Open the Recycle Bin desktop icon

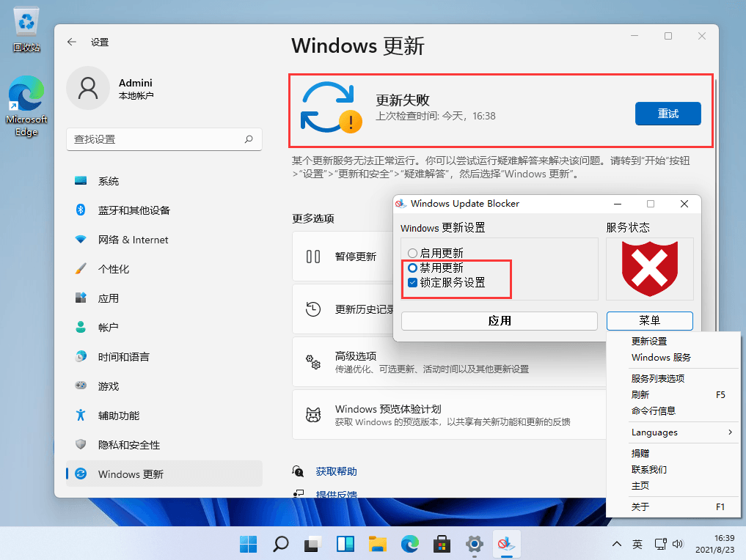pyautogui.click(x=26, y=29)
